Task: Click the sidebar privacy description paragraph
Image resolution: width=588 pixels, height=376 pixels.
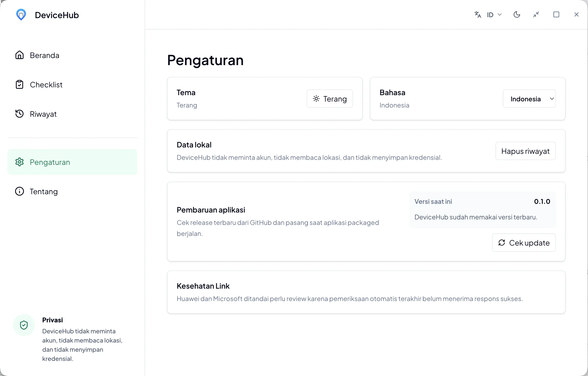Action: pyautogui.click(x=82, y=345)
